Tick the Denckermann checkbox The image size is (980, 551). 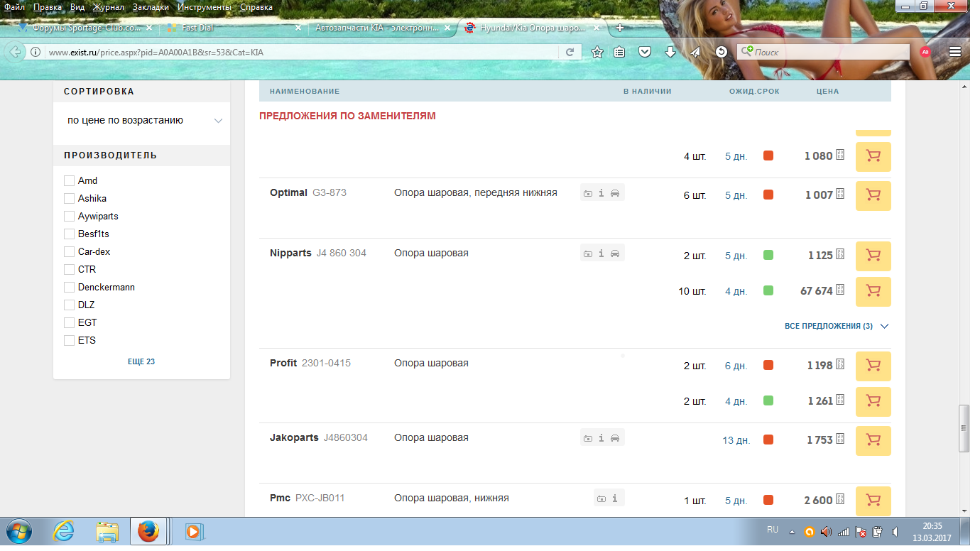coord(69,287)
